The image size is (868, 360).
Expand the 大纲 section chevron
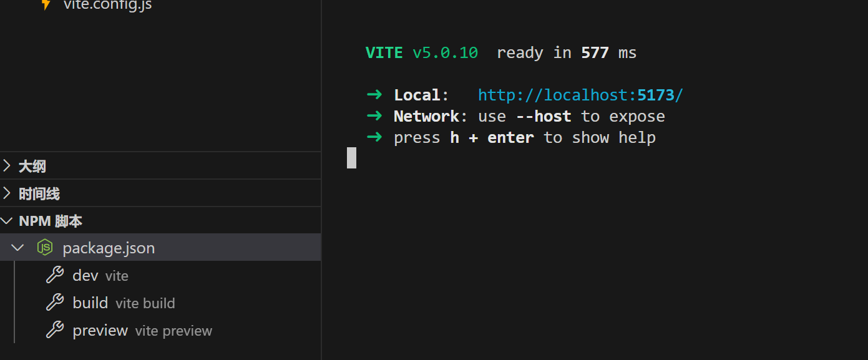point(7,166)
